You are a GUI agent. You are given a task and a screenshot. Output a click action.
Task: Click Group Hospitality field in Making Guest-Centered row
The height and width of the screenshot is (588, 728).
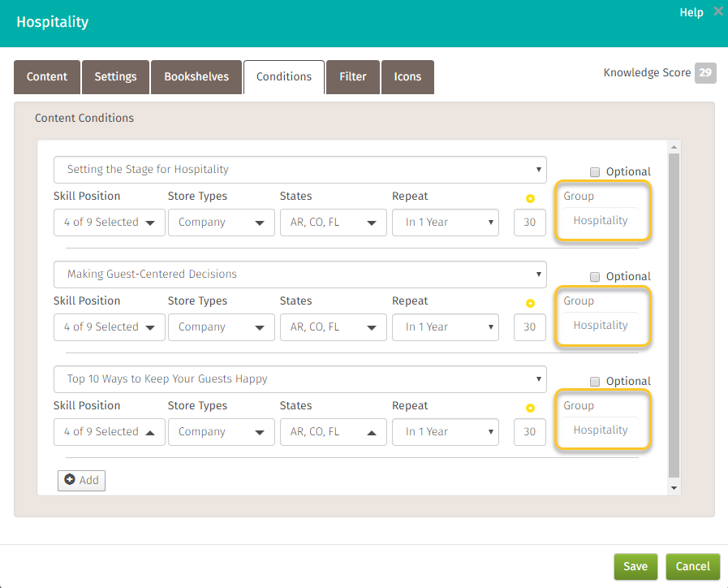pyautogui.click(x=601, y=326)
